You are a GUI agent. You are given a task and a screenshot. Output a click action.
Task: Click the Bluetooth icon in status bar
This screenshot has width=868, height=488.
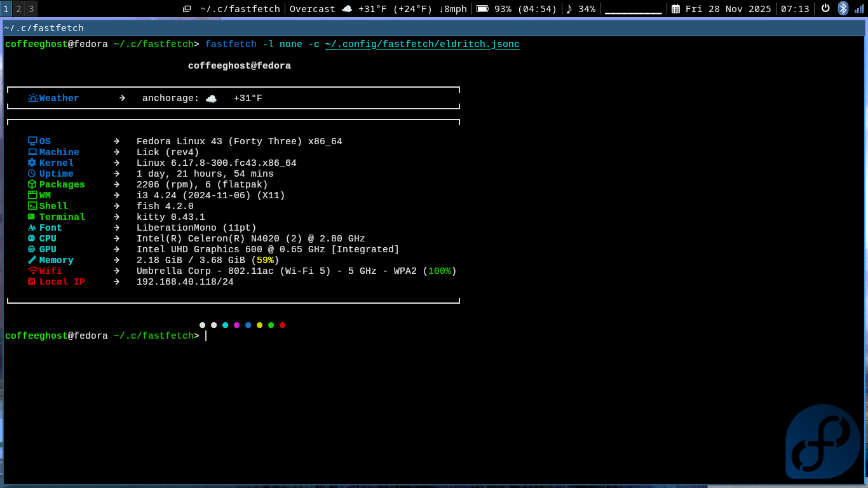(843, 8)
